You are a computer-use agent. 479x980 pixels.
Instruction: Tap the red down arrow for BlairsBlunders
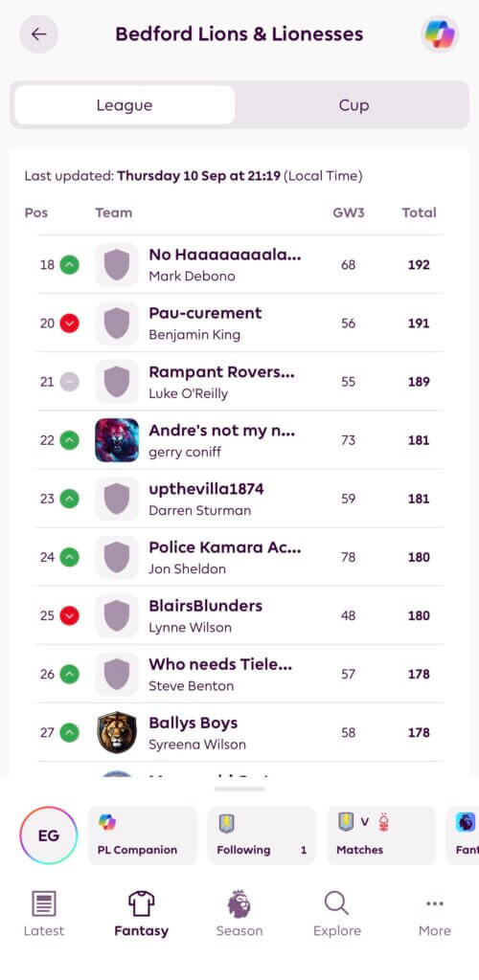coord(69,615)
